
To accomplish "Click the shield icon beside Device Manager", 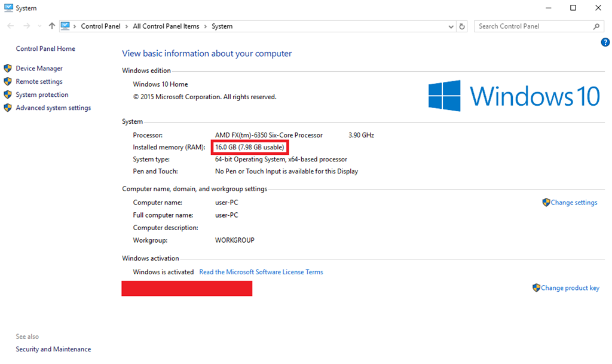I will click(x=8, y=68).
